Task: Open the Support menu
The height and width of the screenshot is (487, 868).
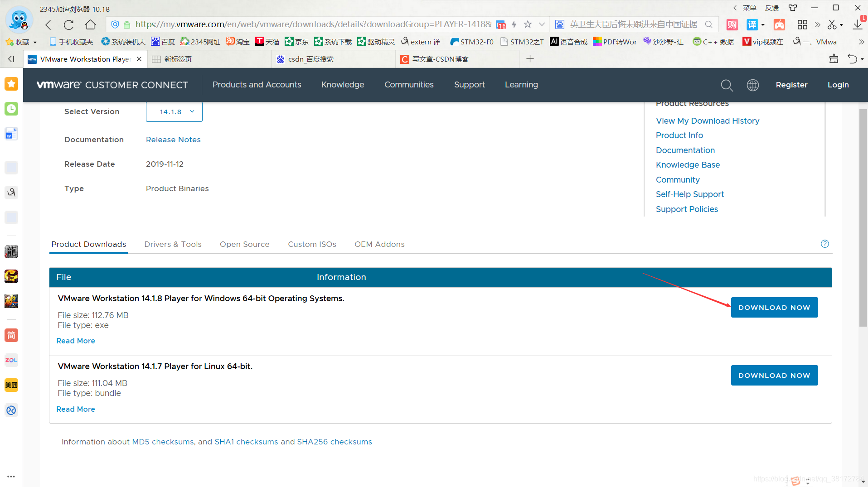Action: (x=469, y=85)
